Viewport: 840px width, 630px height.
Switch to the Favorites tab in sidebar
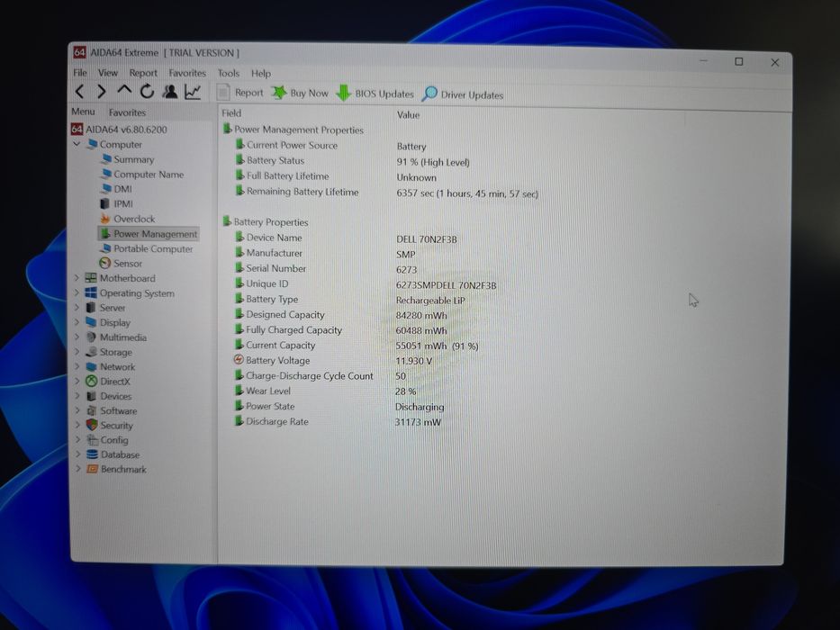point(127,112)
